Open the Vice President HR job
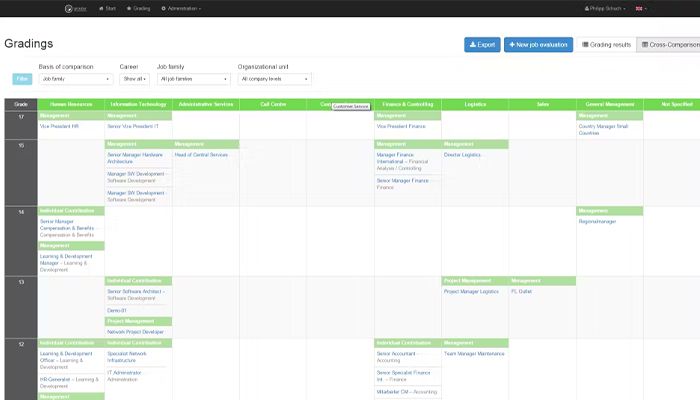700x400 pixels. (x=59, y=127)
